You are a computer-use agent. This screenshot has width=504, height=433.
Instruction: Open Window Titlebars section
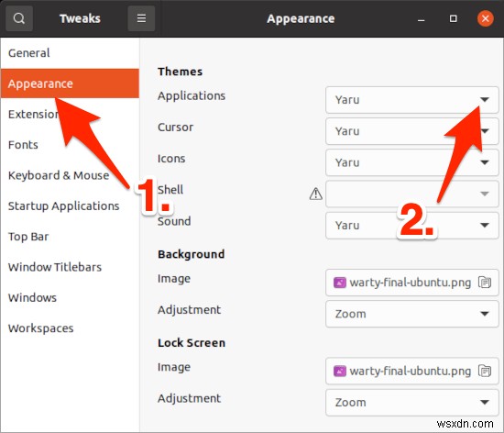click(70, 267)
